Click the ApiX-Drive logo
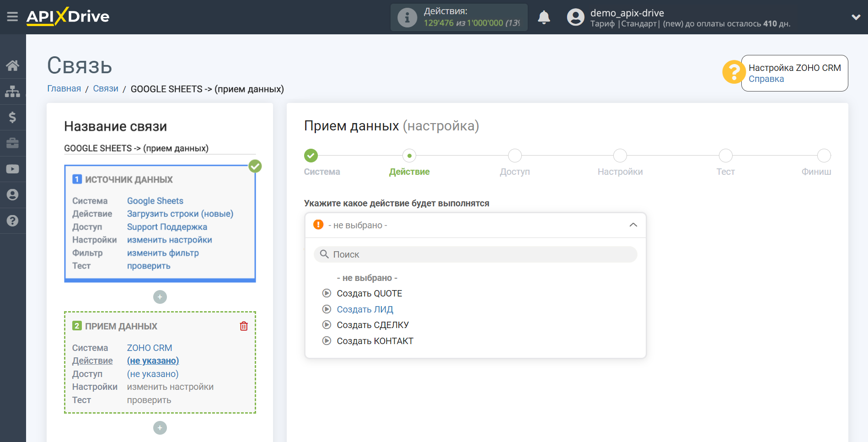The width and height of the screenshot is (868, 442). (x=68, y=16)
